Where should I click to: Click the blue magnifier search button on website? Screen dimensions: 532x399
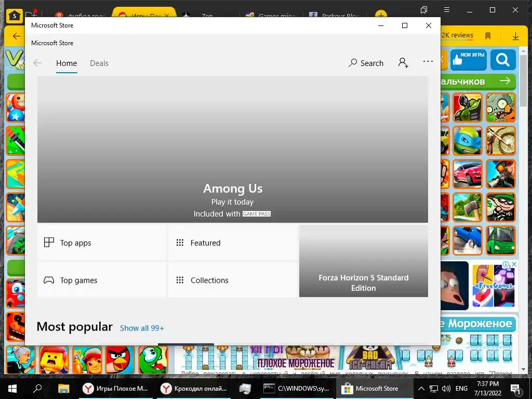pos(502,60)
